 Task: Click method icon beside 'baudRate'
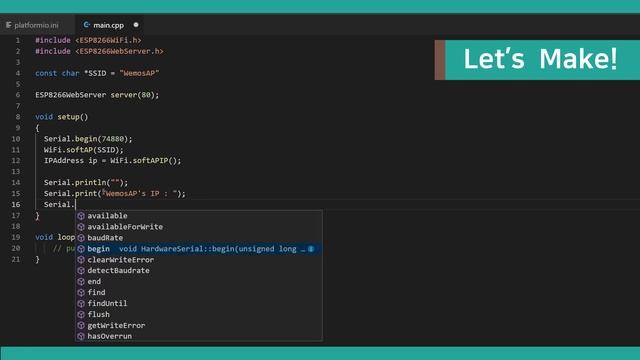pyautogui.click(x=81, y=238)
